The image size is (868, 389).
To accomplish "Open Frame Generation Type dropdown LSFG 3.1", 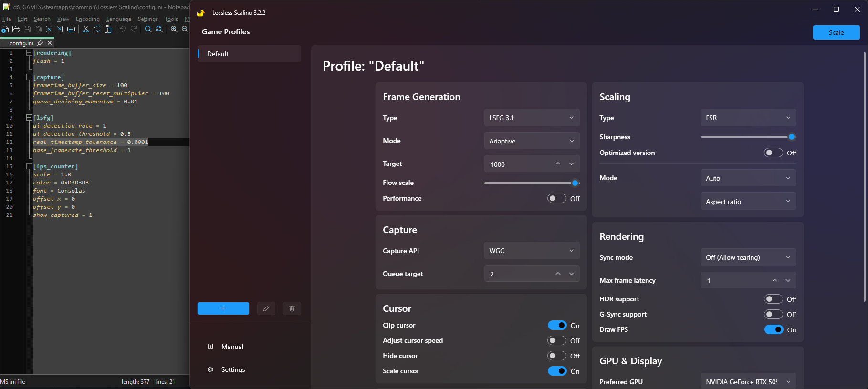I will click(532, 118).
